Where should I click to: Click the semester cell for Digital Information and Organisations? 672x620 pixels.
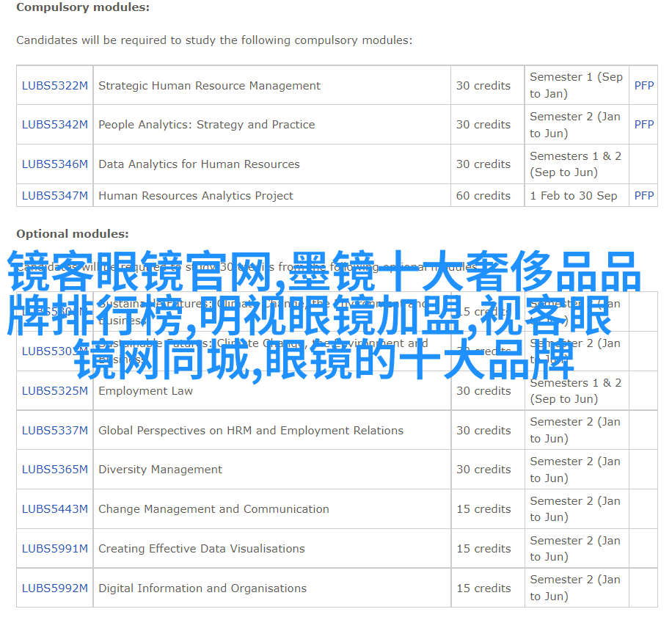(575, 588)
